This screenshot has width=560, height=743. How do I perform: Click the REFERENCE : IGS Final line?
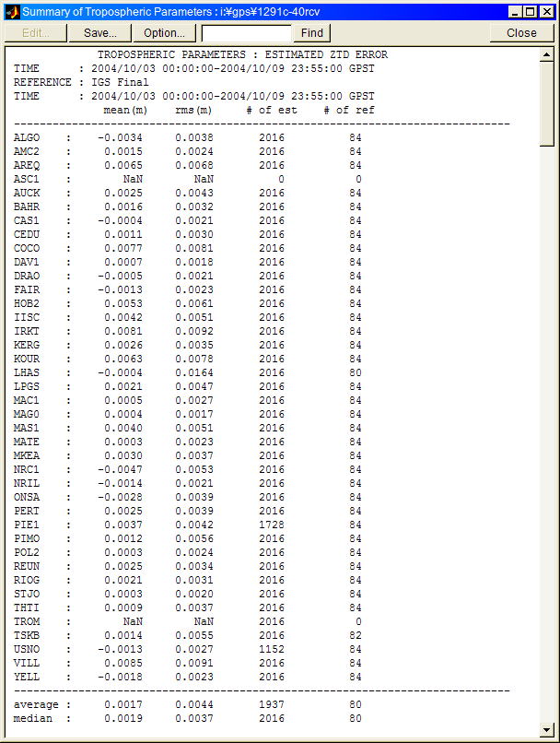[x=81, y=82]
